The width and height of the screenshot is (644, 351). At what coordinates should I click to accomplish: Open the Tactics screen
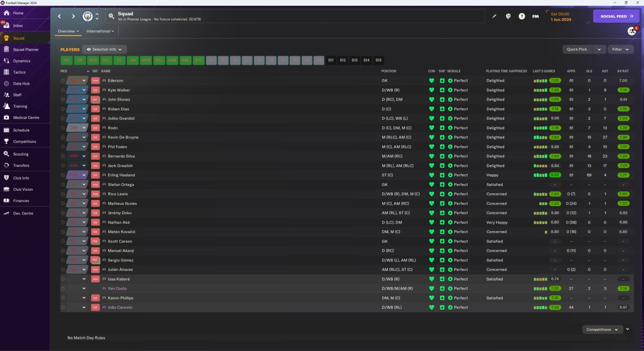(19, 72)
